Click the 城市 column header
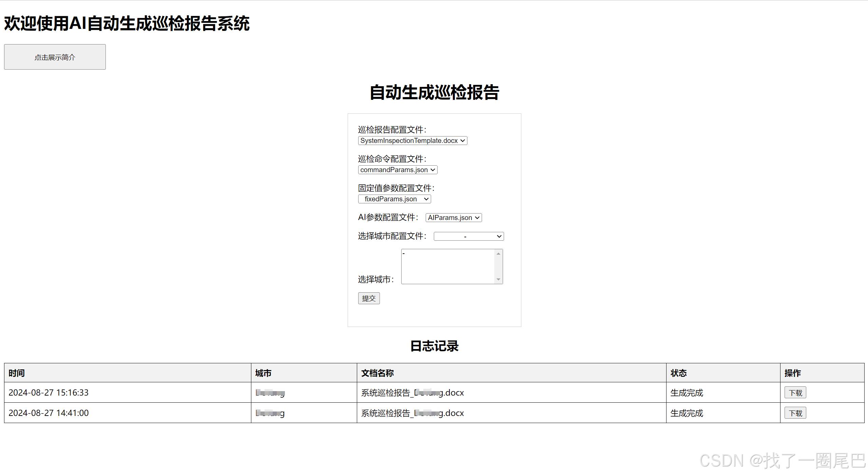The image size is (868, 475). point(263,373)
